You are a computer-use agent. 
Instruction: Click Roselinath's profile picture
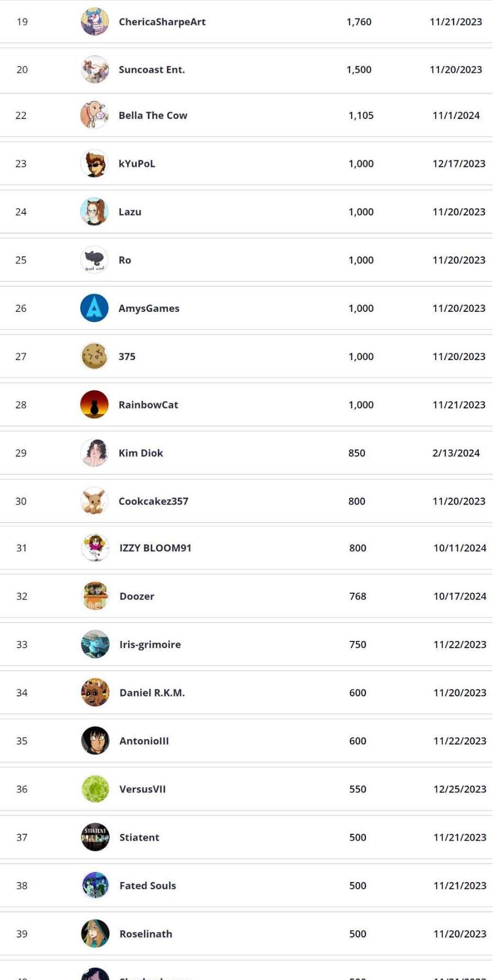tap(95, 934)
